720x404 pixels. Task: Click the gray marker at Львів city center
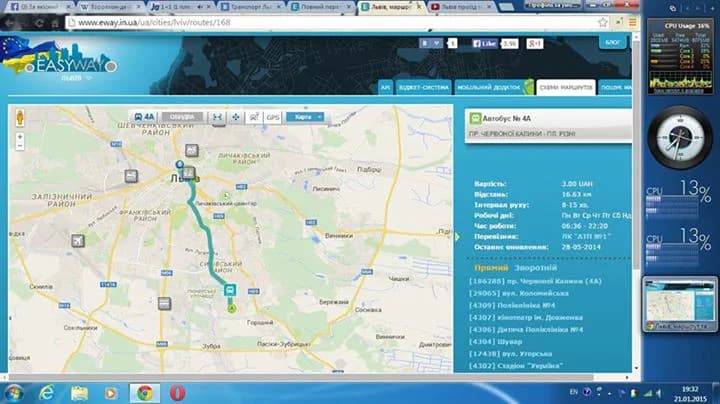[x=189, y=173]
